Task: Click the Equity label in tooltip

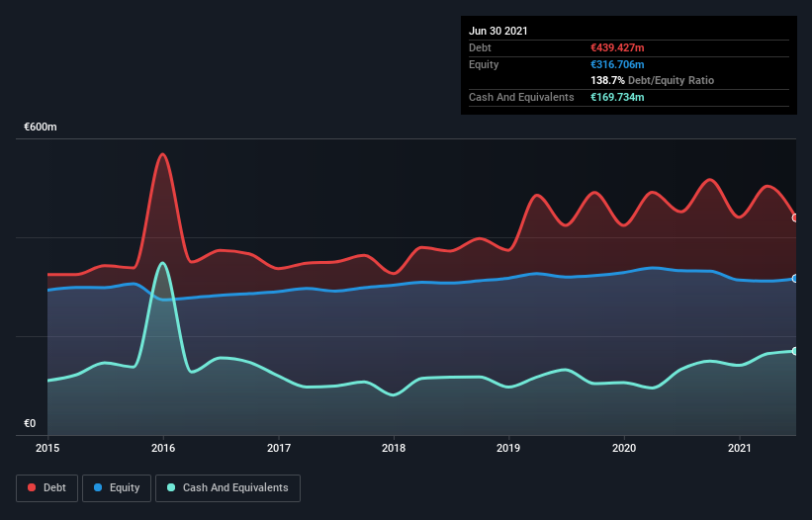Action: 484,64
